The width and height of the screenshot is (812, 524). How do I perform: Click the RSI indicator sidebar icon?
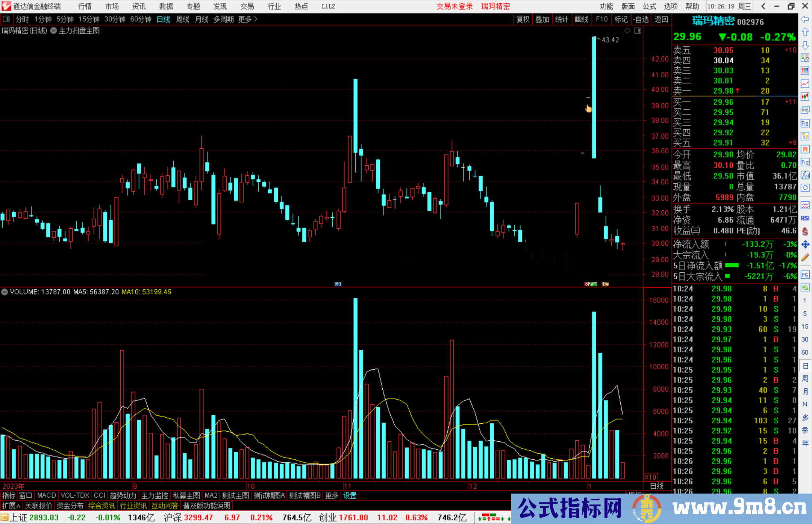click(x=805, y=218)
